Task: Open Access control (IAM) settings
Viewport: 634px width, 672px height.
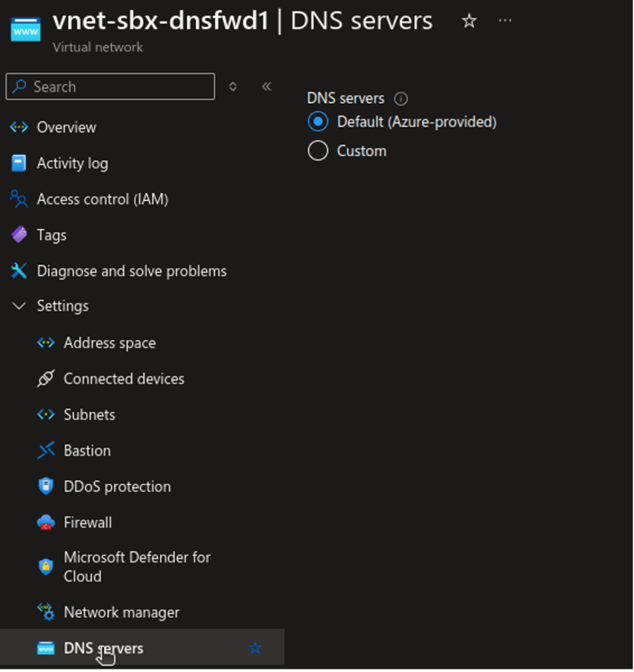Action: [x=18, y=199]
